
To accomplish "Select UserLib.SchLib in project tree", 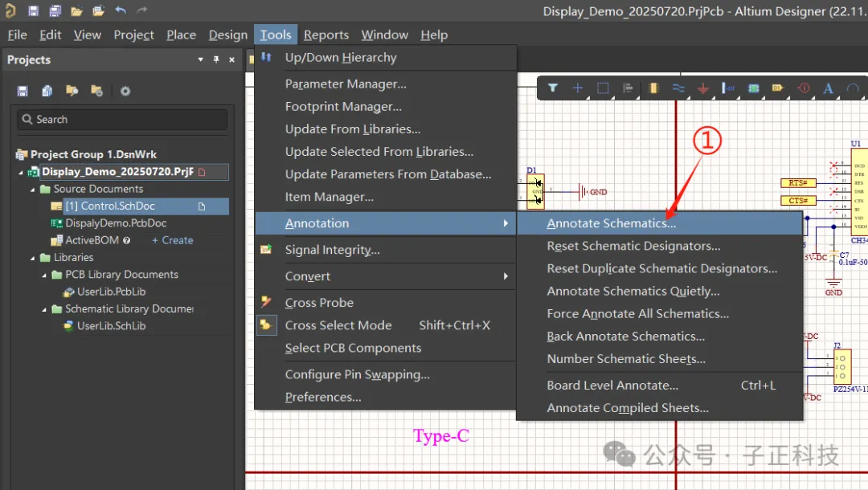I will click(x=111, y=326).
